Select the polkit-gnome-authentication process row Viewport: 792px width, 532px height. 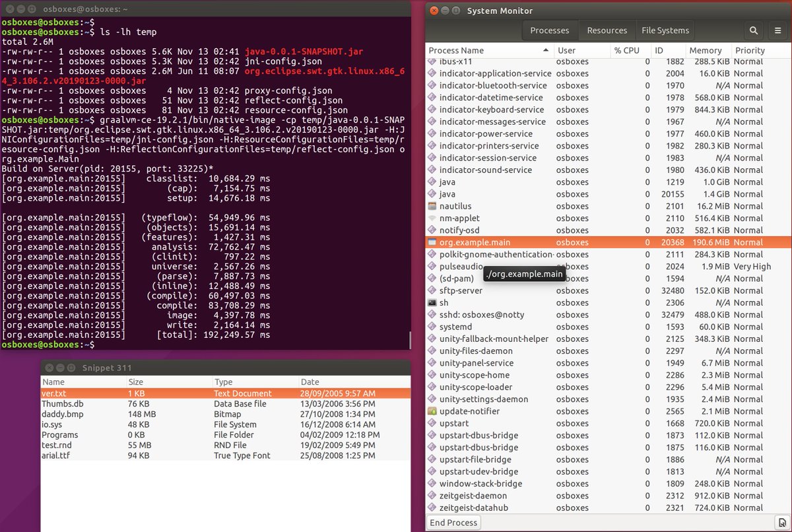(x=608, y=254)
